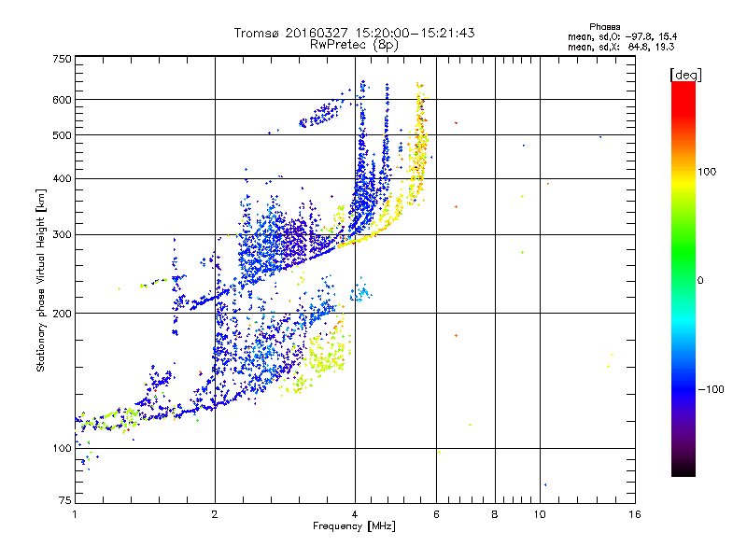Click the "Frequency [MHz]" axis label
The width and height of the screenshot is (747, 560).
(x=354, y=526)
